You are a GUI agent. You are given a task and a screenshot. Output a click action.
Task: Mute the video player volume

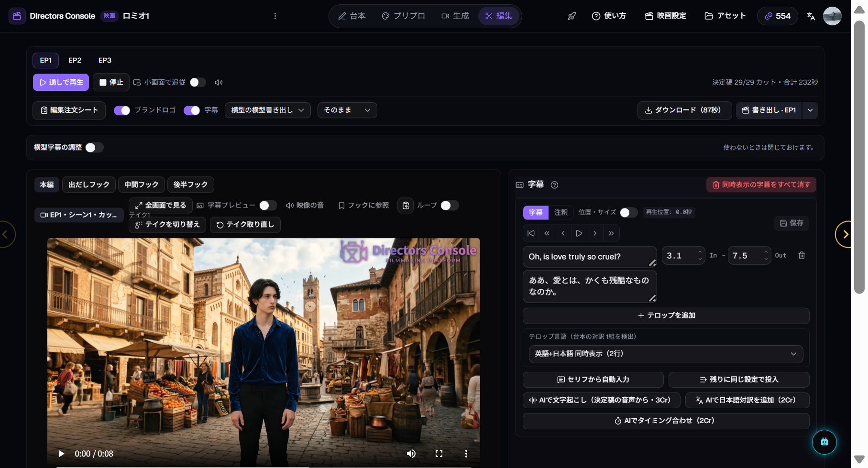[411, 454]
